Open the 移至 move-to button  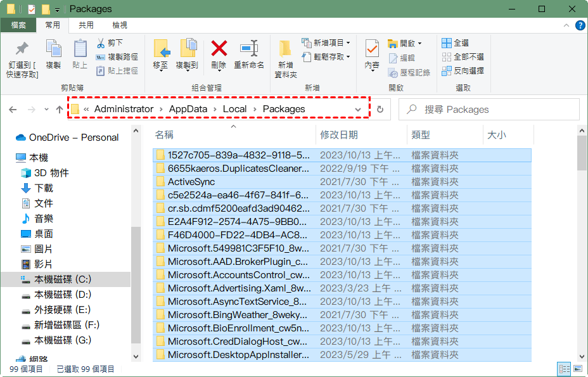(x=161, y=54)
